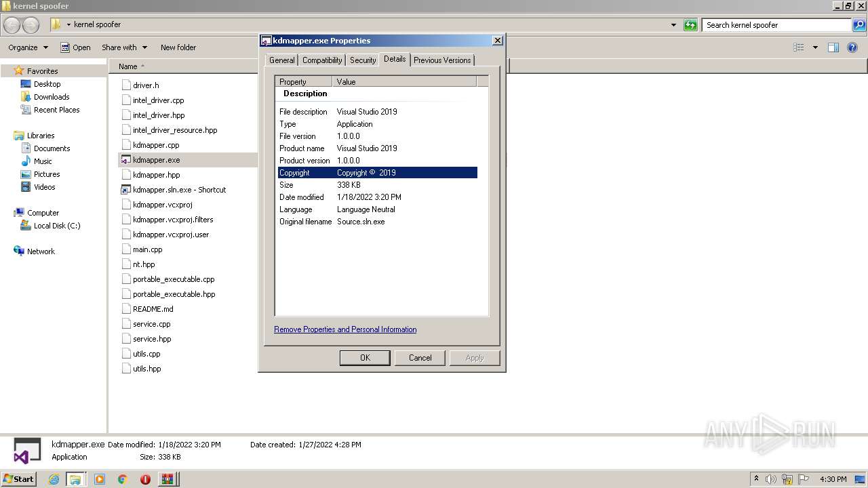Launch Internet Explorer from taskbar
Image resolution: width=868 pixels, height=488 pixels.
point(54,479)
